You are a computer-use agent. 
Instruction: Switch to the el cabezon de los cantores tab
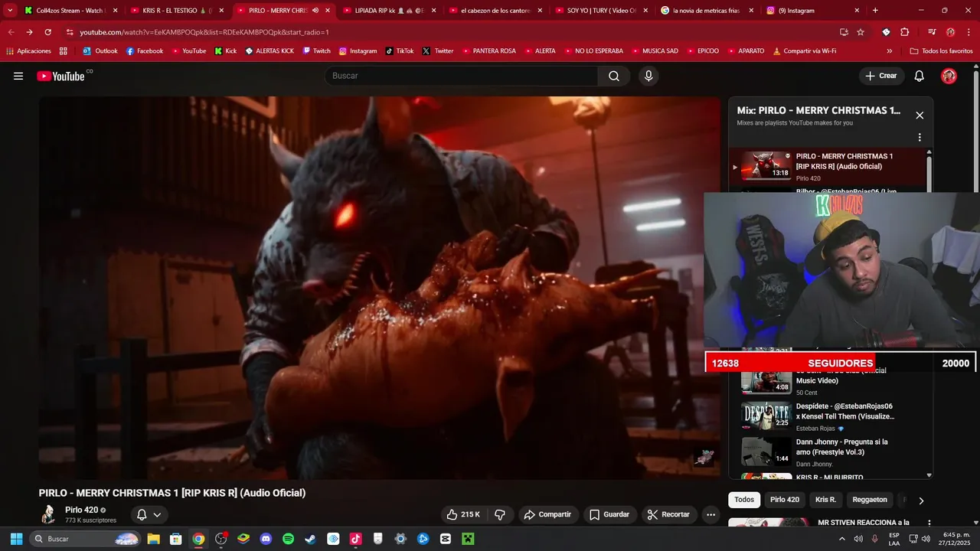tap(496, 11)
